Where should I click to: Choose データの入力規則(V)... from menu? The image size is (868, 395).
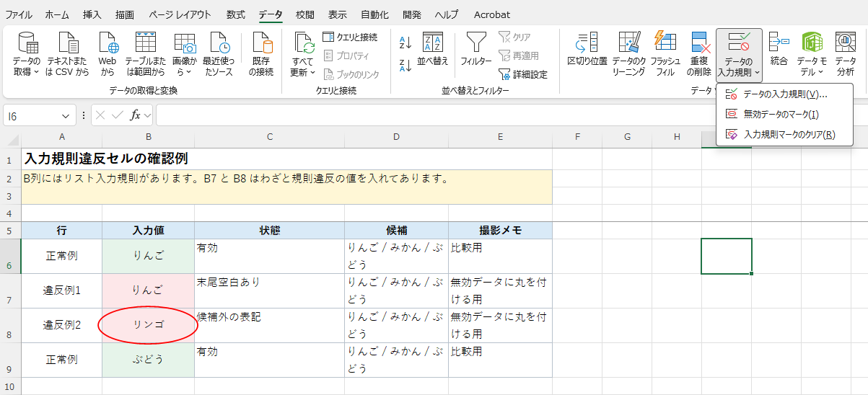click(x=784, y=94)
